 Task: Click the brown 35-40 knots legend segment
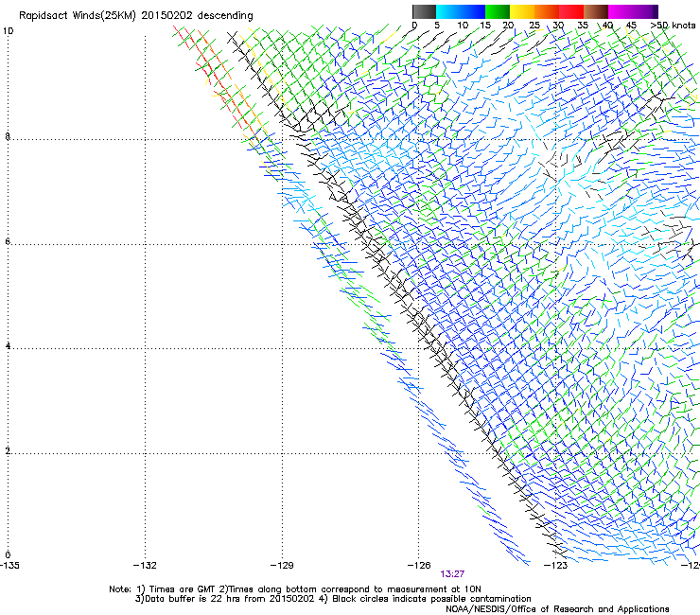[596, 11]
